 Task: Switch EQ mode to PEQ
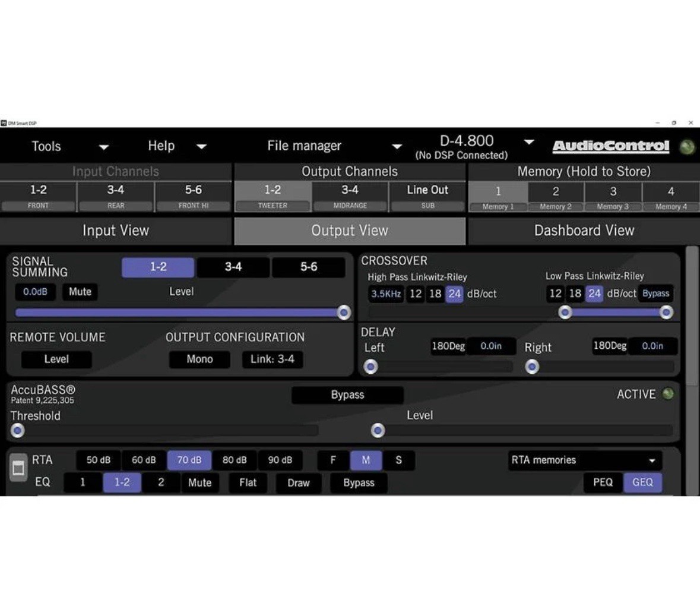click(x=603, y=482)
